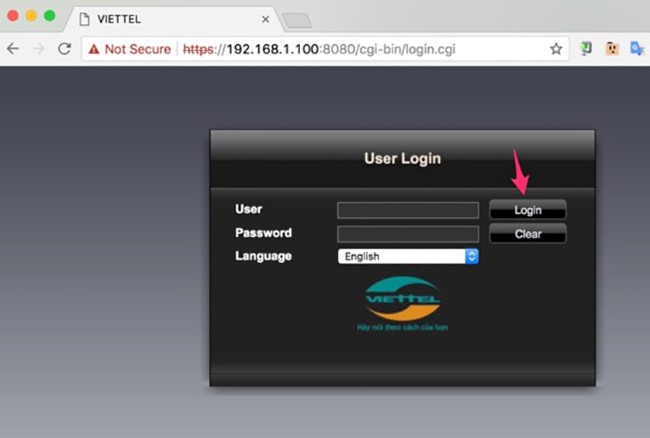The width and height of the screenshot is (650, 438).
Task: Close the VIETTEL tab
Action: pyautogui.click(x=265, y=19)
